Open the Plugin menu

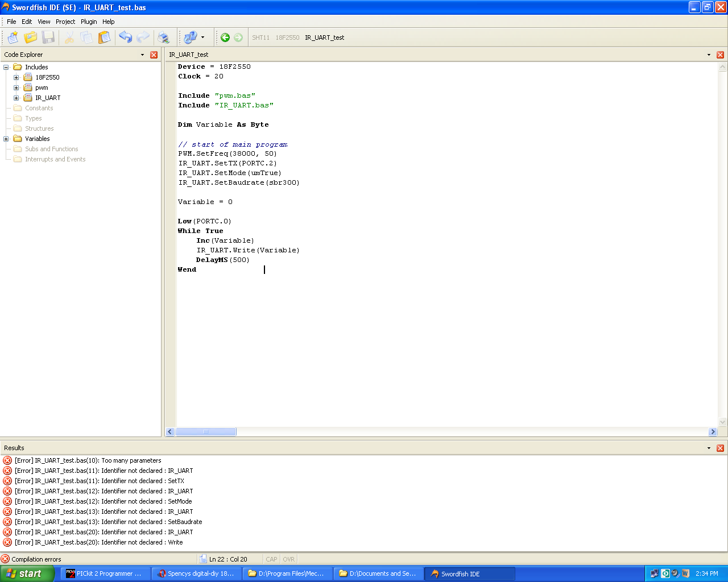coord(89,22)
